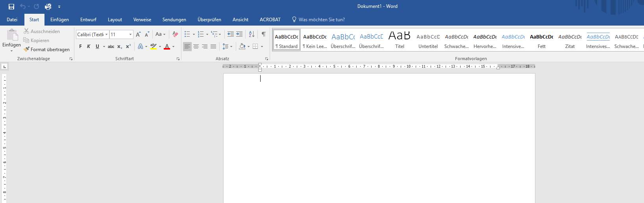This screenshot has height=203, width=644.
Task: Click Kopieren button
Action: [x=36, y=41]
